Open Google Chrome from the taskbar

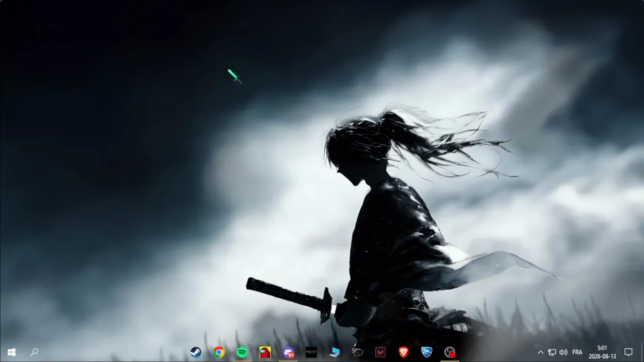[219, 352]
